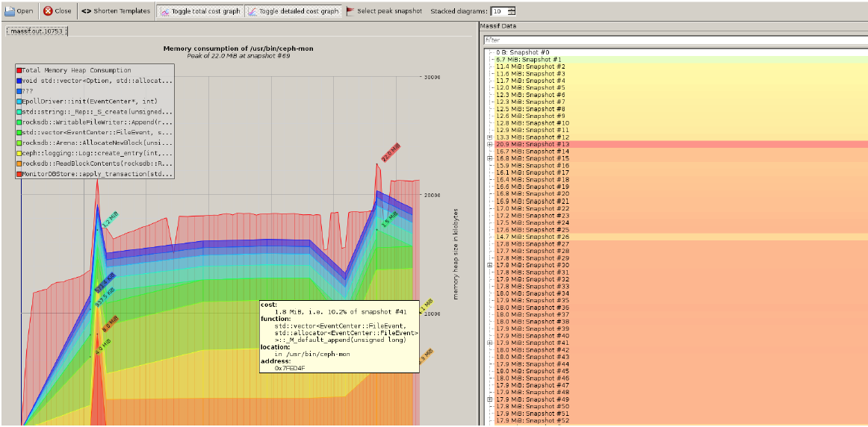868x427 pixels.
Task: Click blue swatch beside ??? legend entry
Action: [x=19, y=91]
